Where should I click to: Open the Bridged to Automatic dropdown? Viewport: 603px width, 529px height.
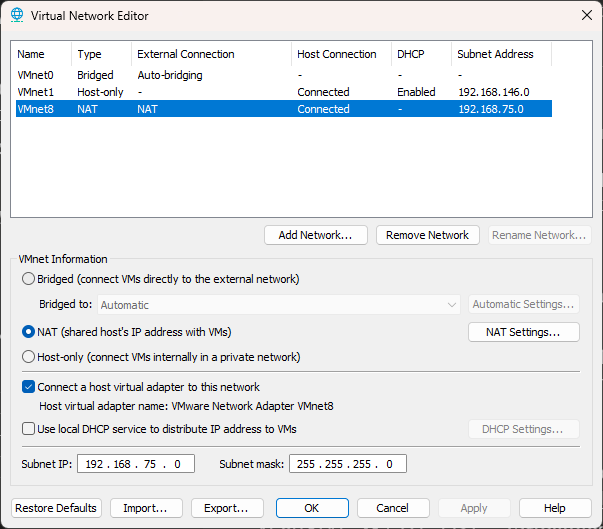pos(278,305)
